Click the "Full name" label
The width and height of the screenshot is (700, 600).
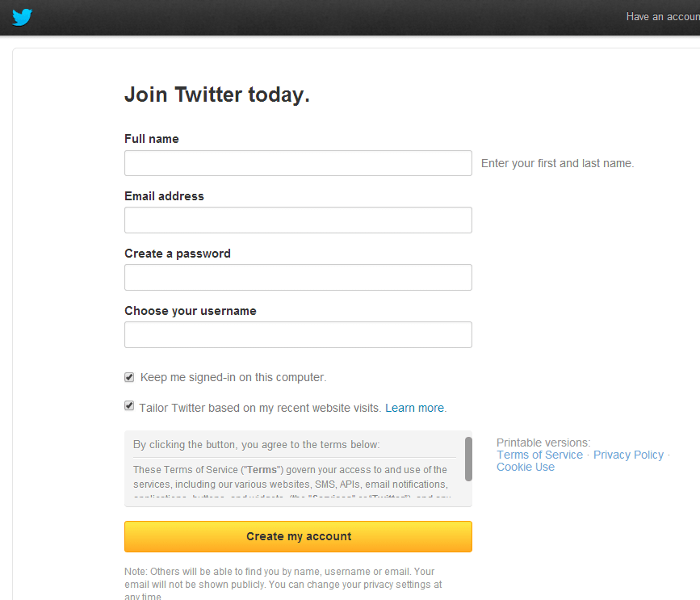tap(151, 138)
